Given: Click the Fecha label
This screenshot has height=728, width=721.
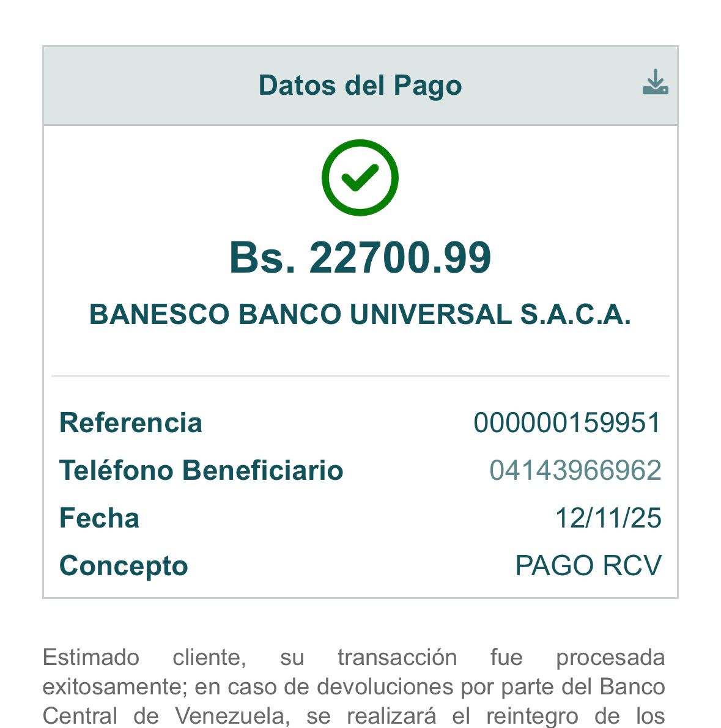Looking at the screenshot, I should point(100,518).
